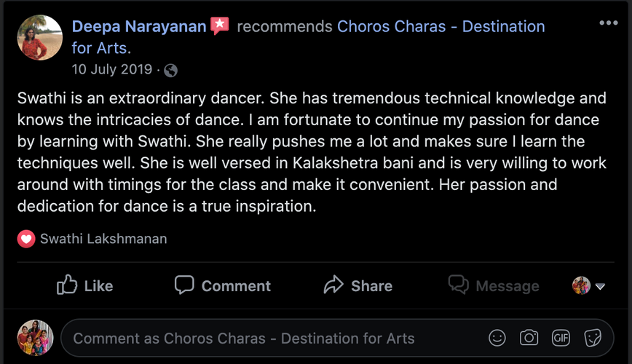
Task: Click the recommendation star badge icon
Action: coord(220,26)
